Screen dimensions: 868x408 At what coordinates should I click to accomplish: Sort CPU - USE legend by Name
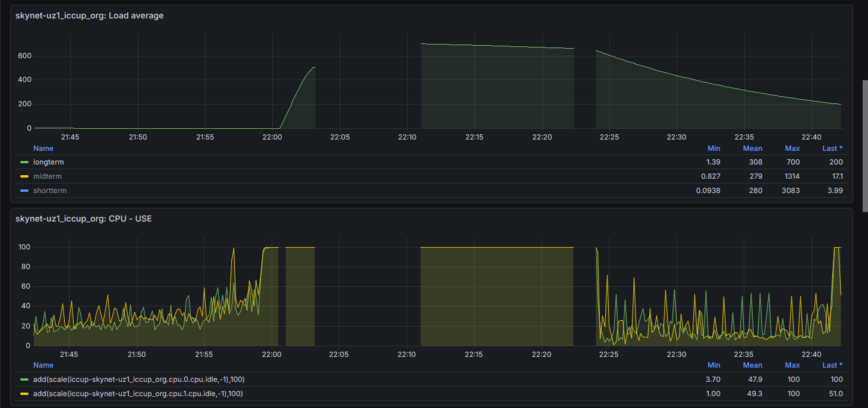43,365
